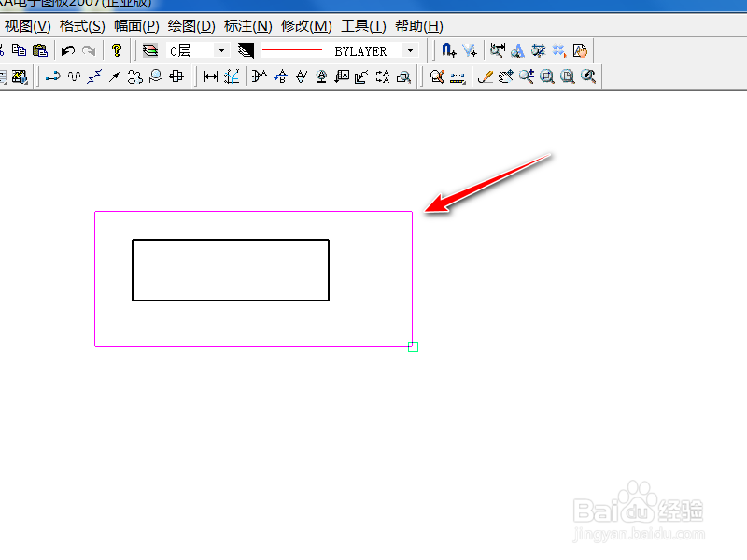Click the text search letter-A magnifier icon
747x560 pixels.
518,50
